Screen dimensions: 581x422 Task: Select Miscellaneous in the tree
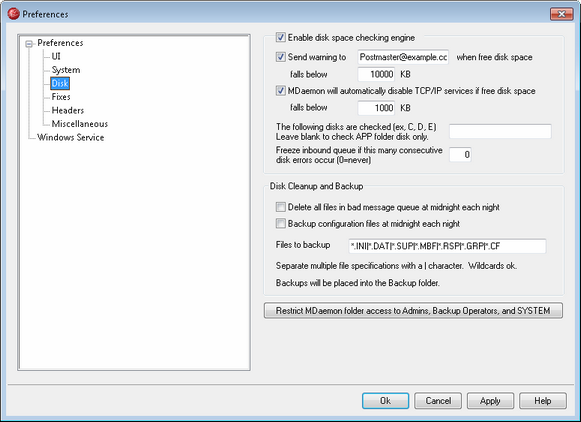(80, 124)
